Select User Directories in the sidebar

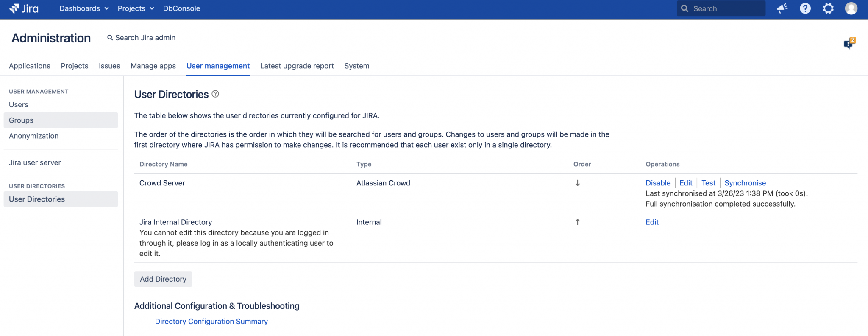click(61, 199)
